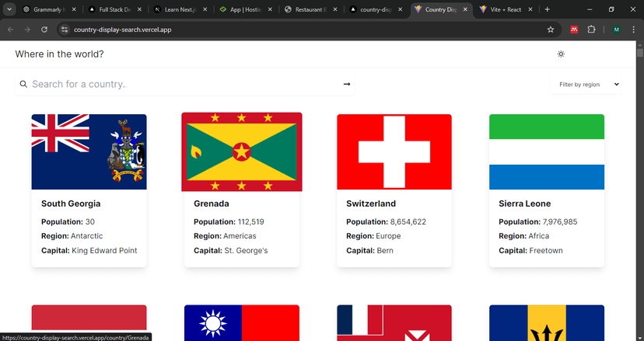Screen dimensions: 644x341
Task: Bookmark this page with the star icon
Action: coord(551,30)
